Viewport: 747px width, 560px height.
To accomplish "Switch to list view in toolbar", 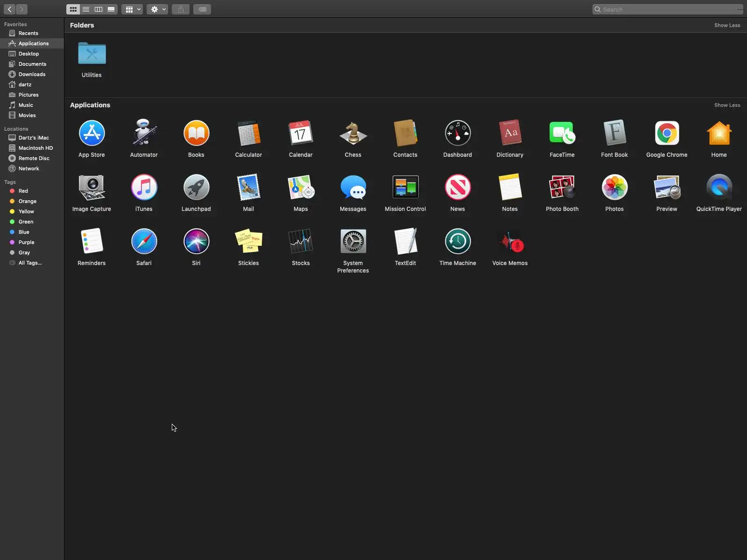I will click(86, 9).
